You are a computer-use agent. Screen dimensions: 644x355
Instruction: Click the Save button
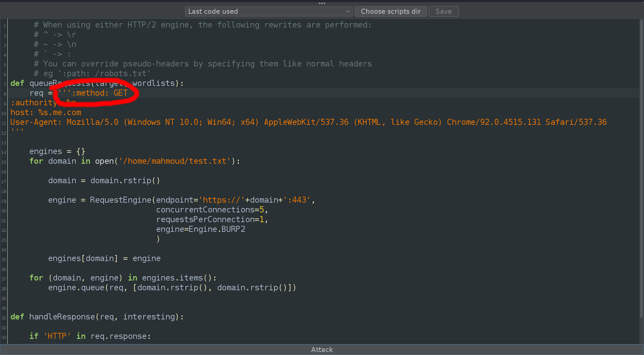[x=443, y=11]
